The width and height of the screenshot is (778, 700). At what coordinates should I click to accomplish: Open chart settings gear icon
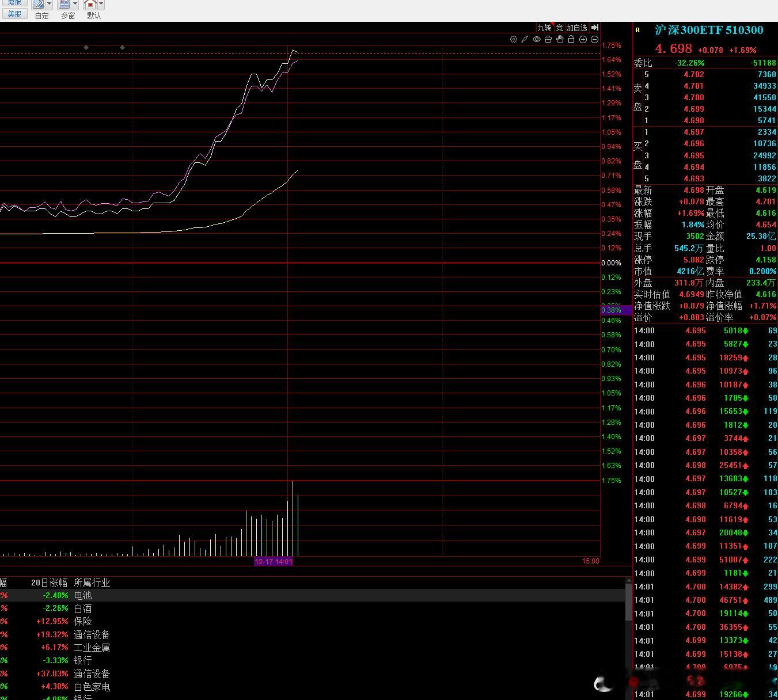tap(514, 39)
